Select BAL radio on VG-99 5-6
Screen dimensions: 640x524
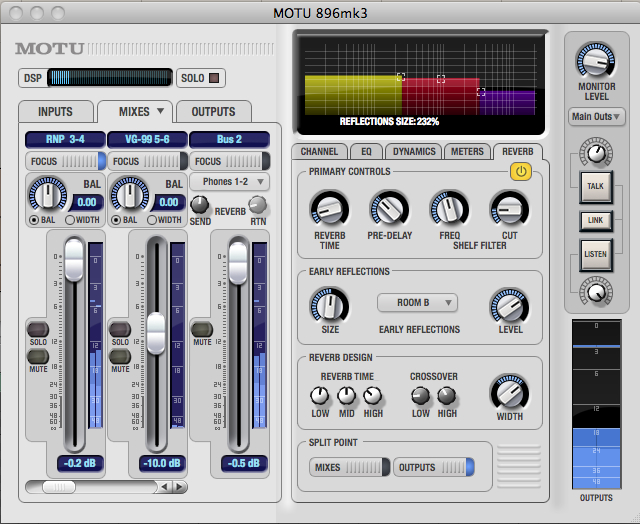pyautogui.click(x=116, y=220)
